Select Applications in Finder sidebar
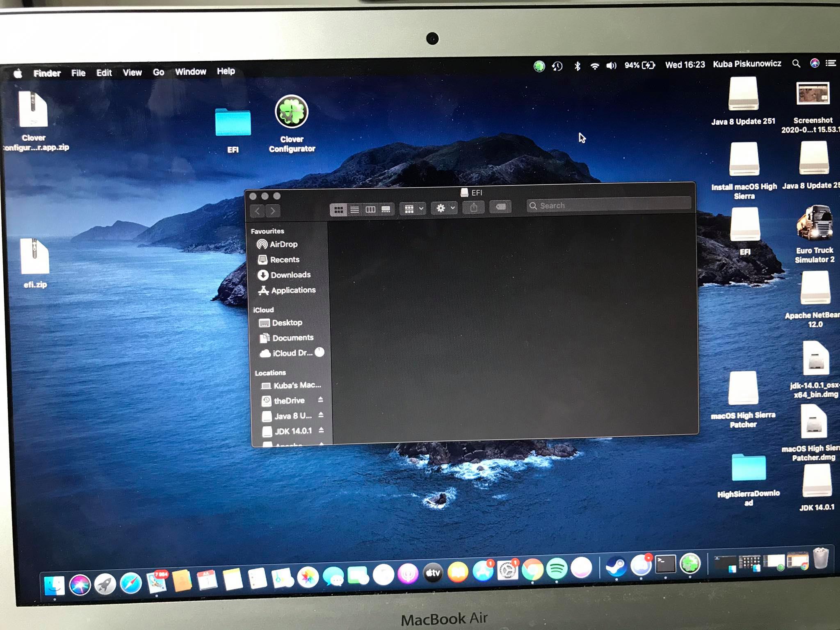840x630 pixels. (293, 290)
